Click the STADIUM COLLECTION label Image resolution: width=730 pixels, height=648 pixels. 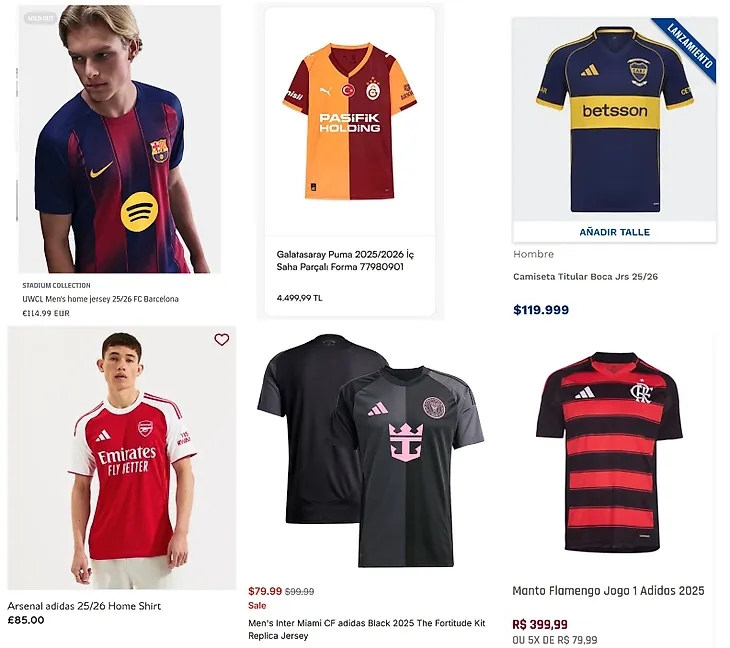point(56,286)
